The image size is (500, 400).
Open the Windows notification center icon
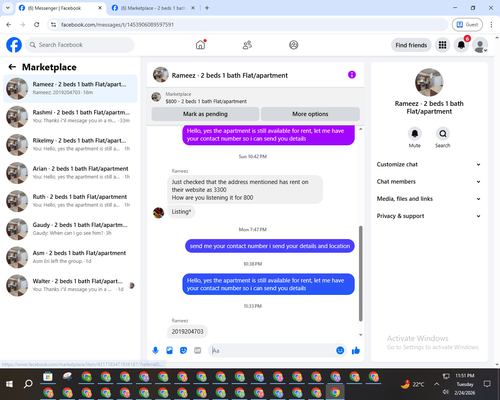pyautogui.click(x=487, y=384)
